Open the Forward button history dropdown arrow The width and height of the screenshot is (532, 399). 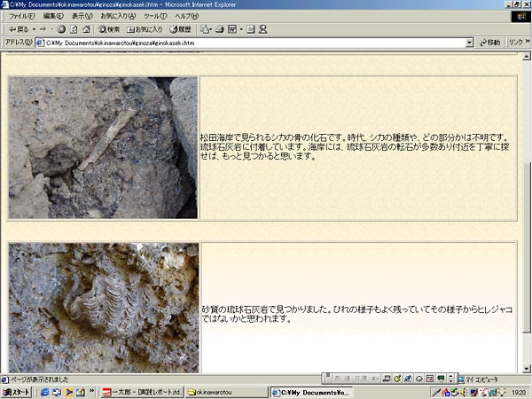pyautogui.click(x=51, y=29)
